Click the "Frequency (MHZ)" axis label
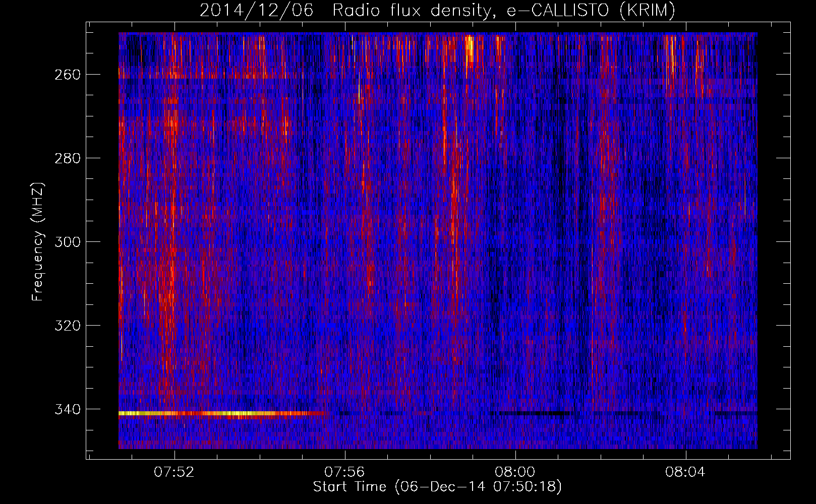Image resolution: width=816 pixels, height=504 pixels. point(38,241)
